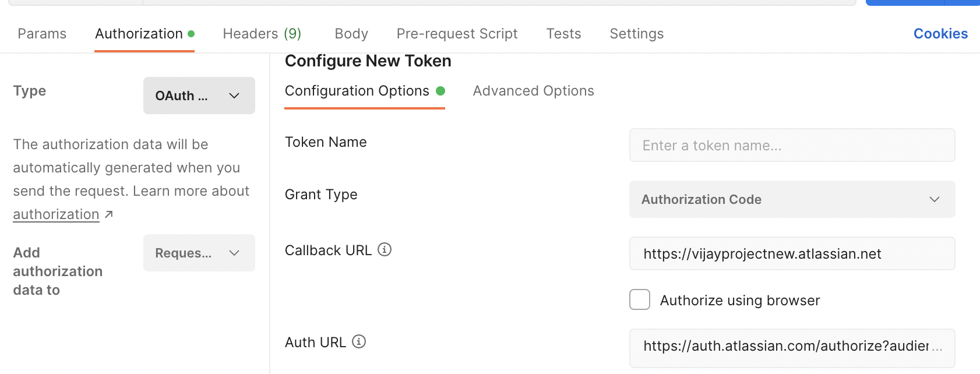Switch to the Settings tab
Image resolution: width=980 pixels, height=374 pixels.
click(636, 34)
